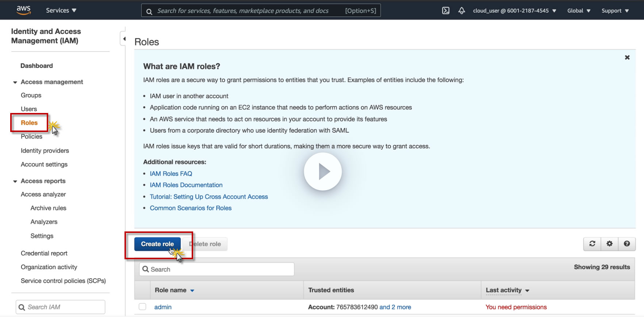The image size is (644, 317).
Task: Play the IAM roles intro video
Action: click(x=323, y=171)
